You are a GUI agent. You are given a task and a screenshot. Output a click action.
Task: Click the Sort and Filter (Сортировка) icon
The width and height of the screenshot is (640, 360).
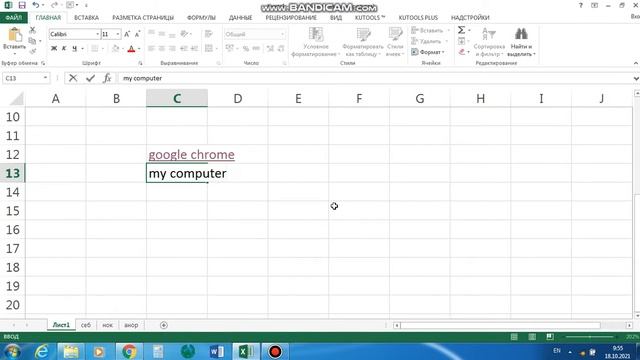pyautogui.click(x=489, y=34)
